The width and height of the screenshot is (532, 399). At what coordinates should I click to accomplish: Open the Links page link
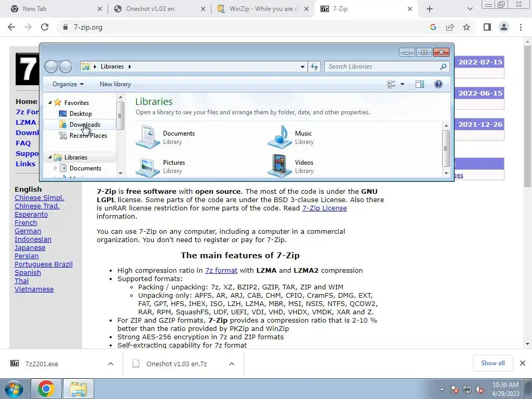click(x=25, y=164)
